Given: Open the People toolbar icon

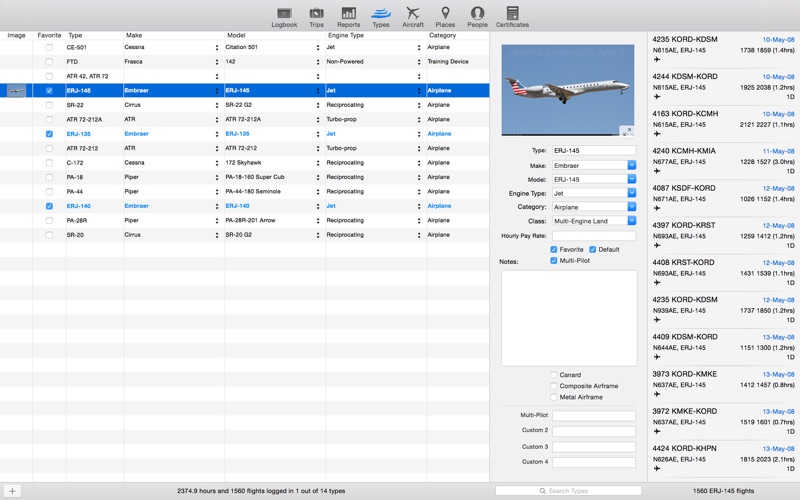Looking at the screenshot, I should tap(477, 15).
